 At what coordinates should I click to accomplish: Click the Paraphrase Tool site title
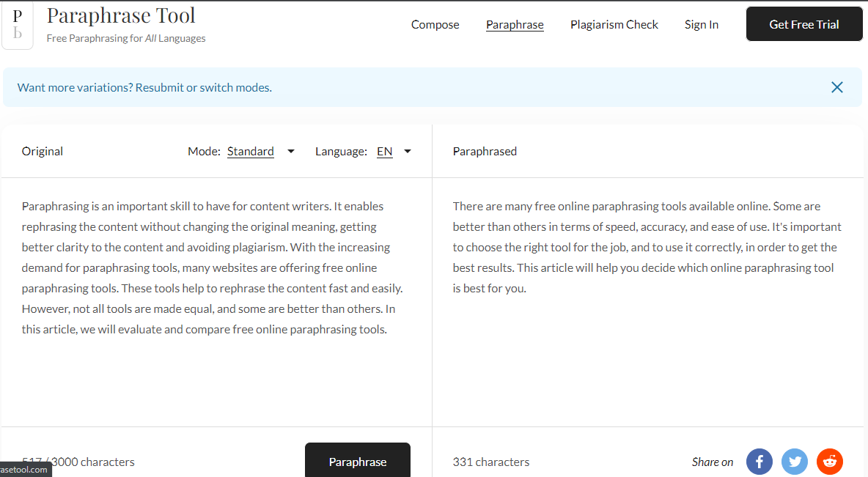point(121,15)
